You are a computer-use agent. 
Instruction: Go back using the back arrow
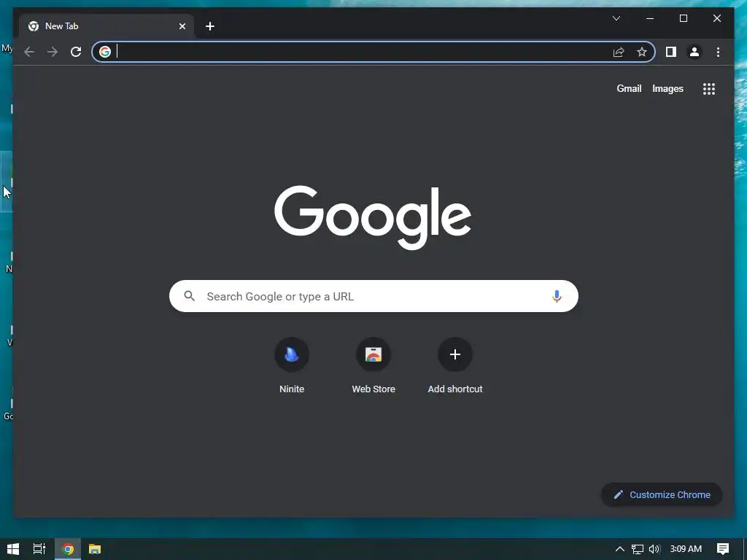(x=29, y=52)
